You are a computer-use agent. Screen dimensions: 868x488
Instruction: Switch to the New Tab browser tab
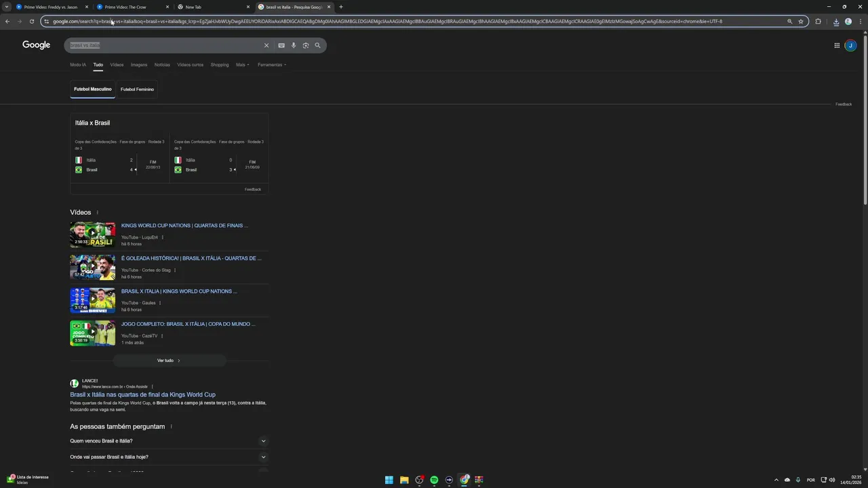(x=193, y=7)
